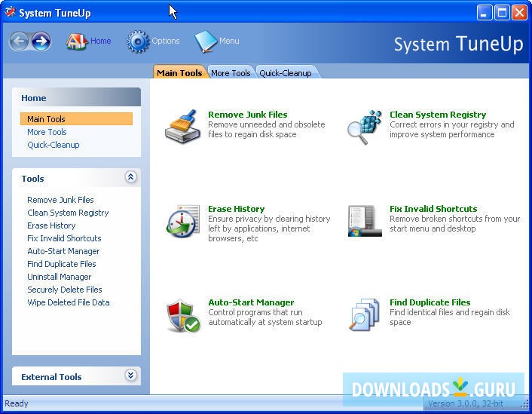
Task: Open Uninstall Manager from sidebar list
Action: 59,277
